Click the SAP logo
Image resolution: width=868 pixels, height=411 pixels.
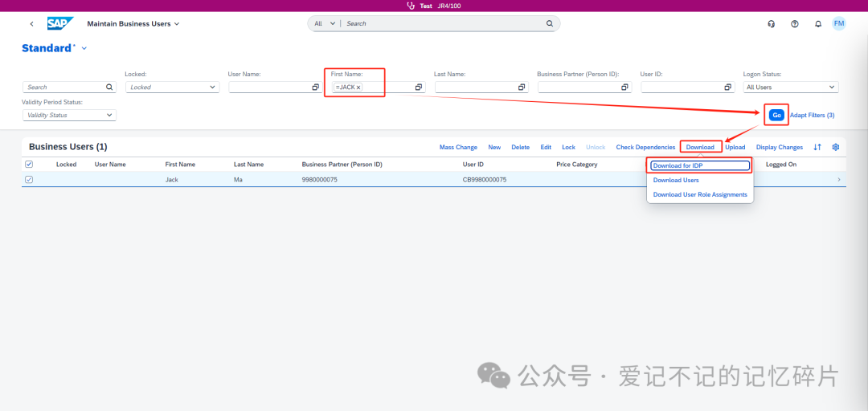coord(60,24)
